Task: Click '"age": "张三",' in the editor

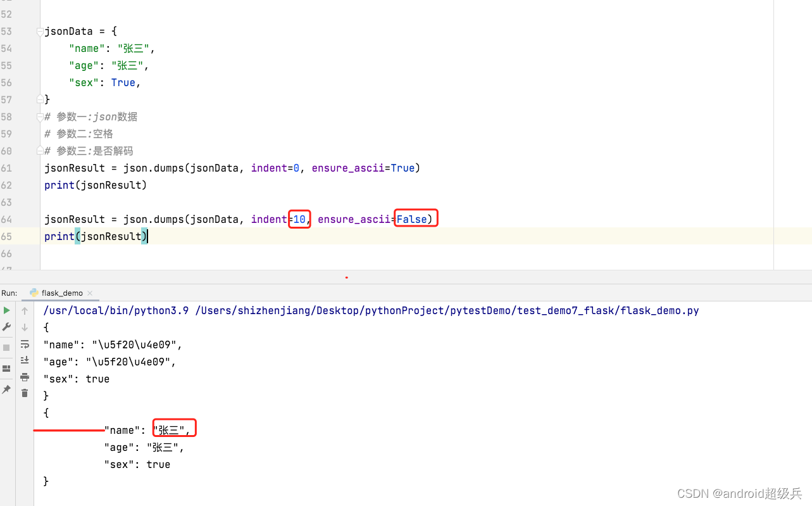Action: [x=109, y=65]
